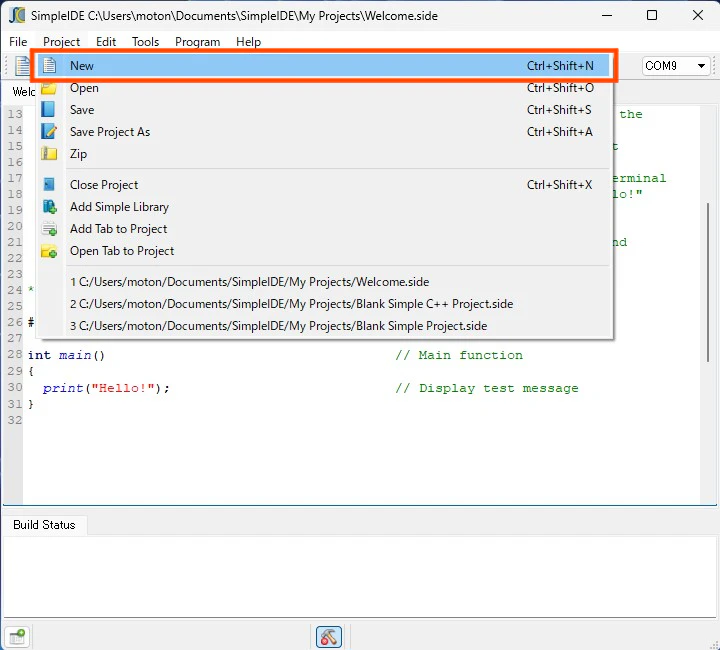
Task: Switch to the Build Status tab
Action: coord(44,525)
